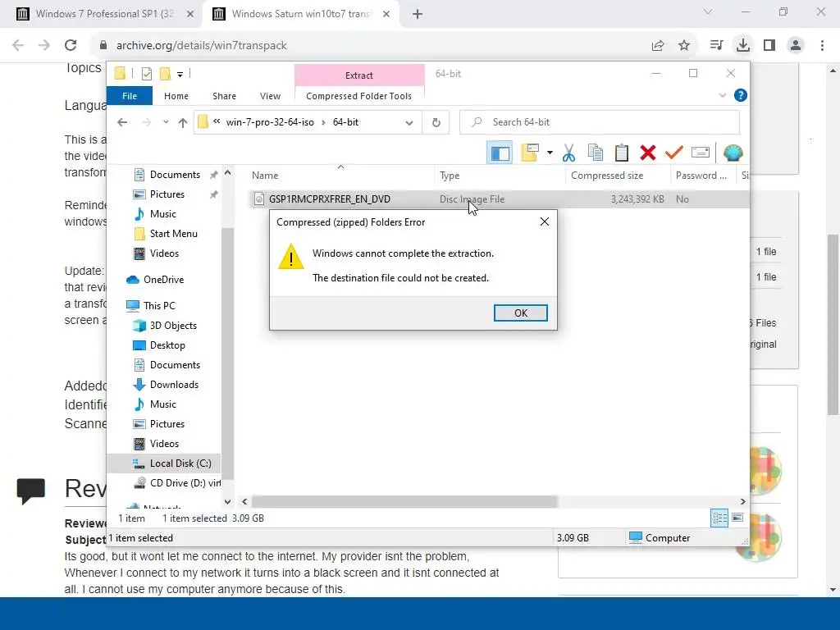The image size is (840, 630).
Task: Open pinned Pictures in Quick access
Action: tap(167, 194)
